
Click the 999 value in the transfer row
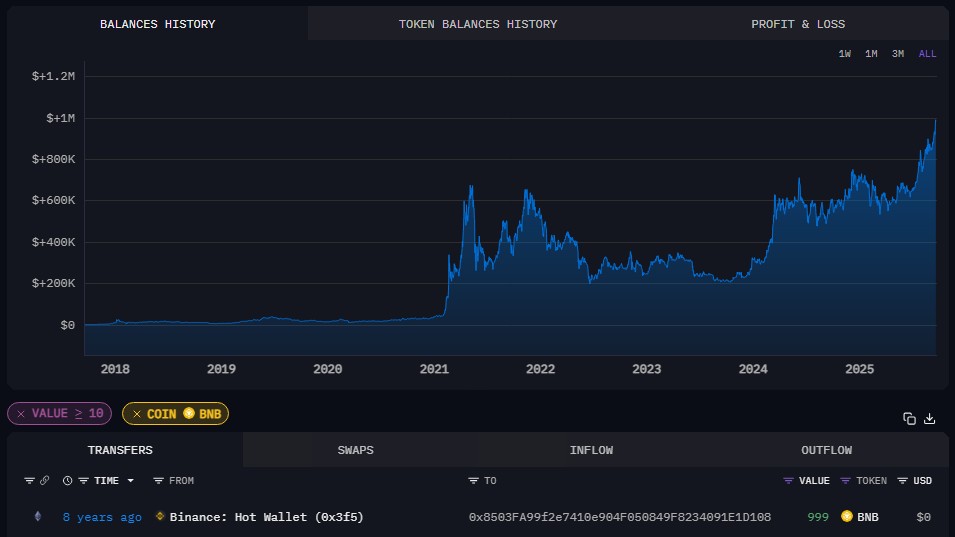click(x=818, y=517)
